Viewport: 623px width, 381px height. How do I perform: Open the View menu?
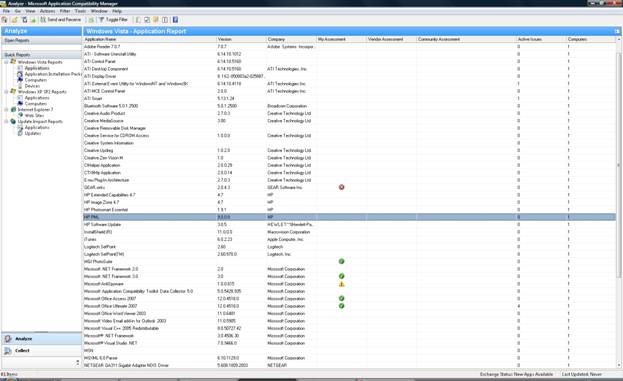[x=30, y=11]
